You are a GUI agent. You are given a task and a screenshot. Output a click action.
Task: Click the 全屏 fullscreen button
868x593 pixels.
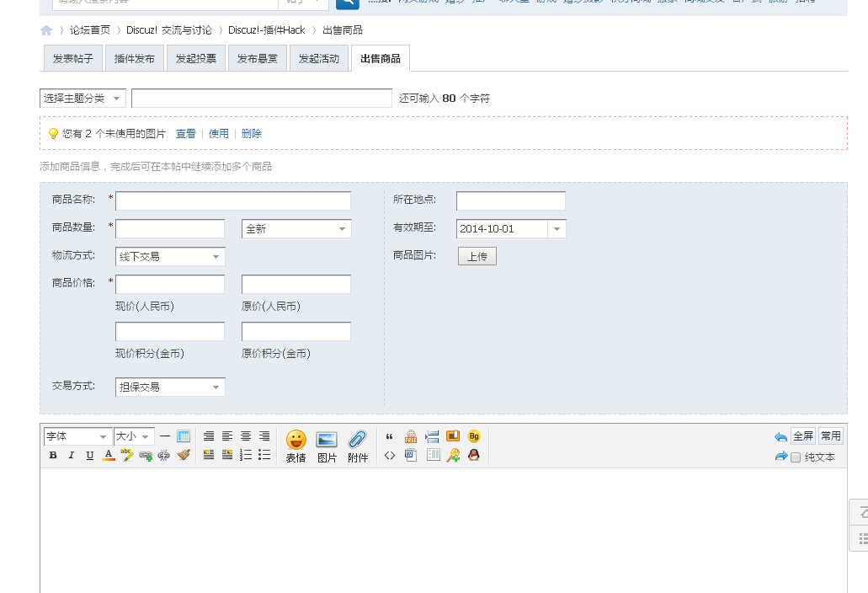803,436
